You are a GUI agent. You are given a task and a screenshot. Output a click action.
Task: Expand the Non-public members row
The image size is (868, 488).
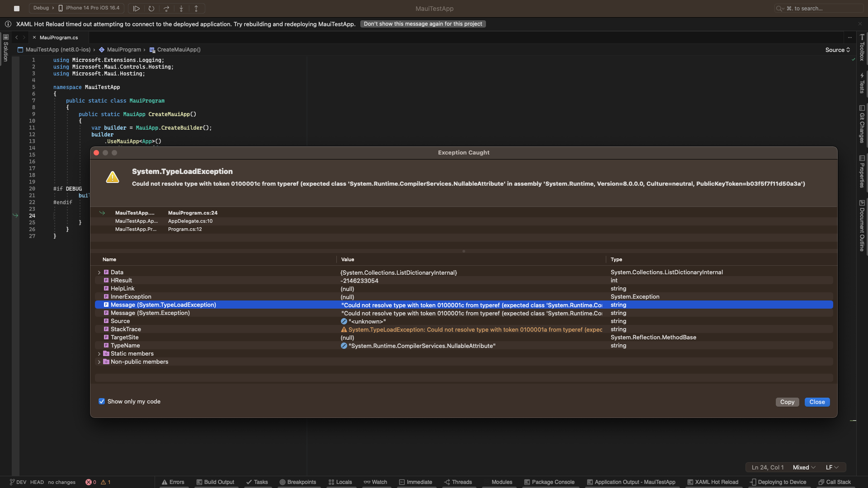point(99,361)
